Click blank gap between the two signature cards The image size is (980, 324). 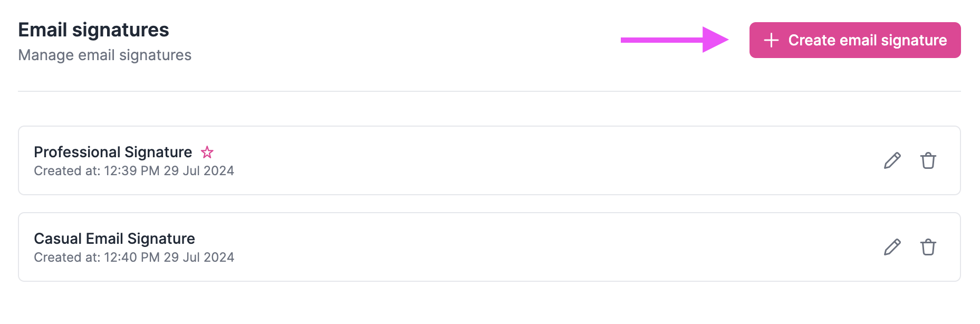(489, 204)
